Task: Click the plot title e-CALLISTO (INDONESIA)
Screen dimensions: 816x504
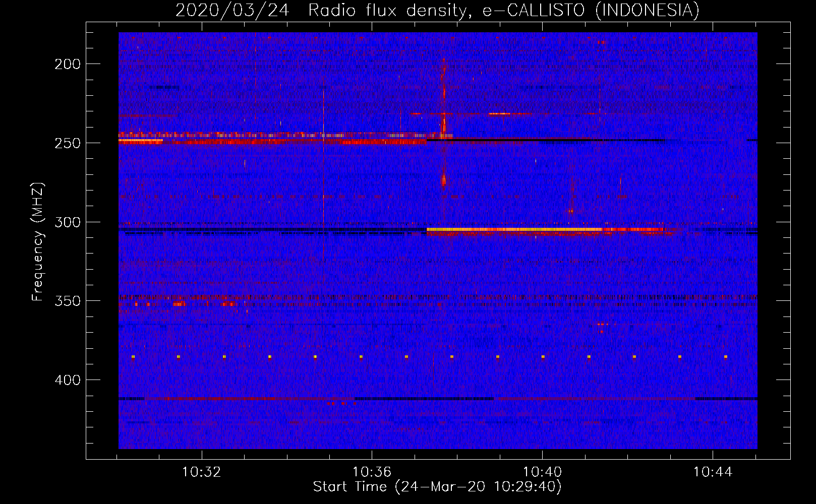Action: point(591,10)
